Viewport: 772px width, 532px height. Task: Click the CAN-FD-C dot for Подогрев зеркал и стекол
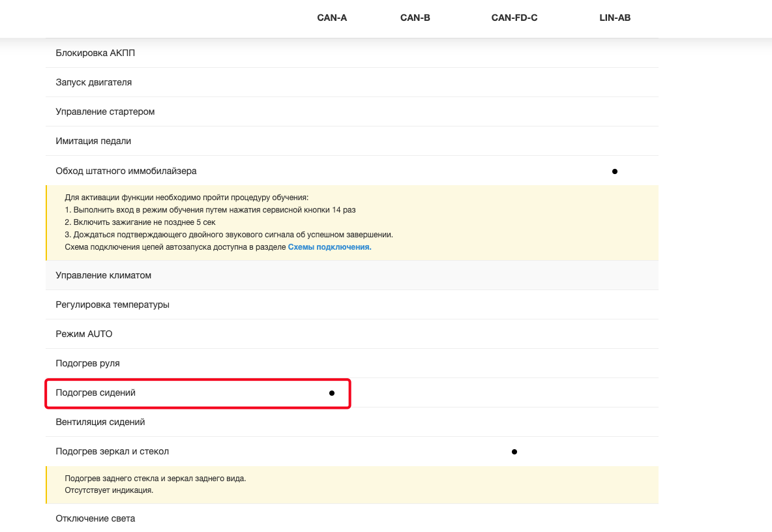click(514, 452)
